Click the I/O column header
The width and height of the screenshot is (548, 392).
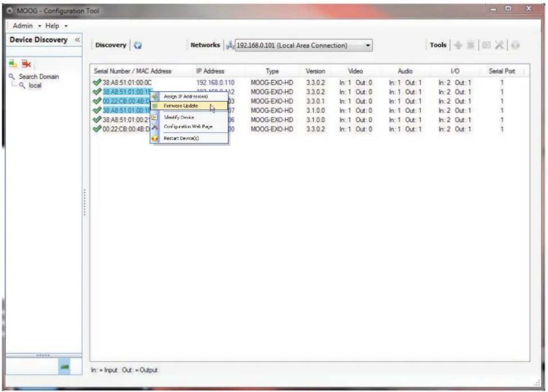pos(455,71)
